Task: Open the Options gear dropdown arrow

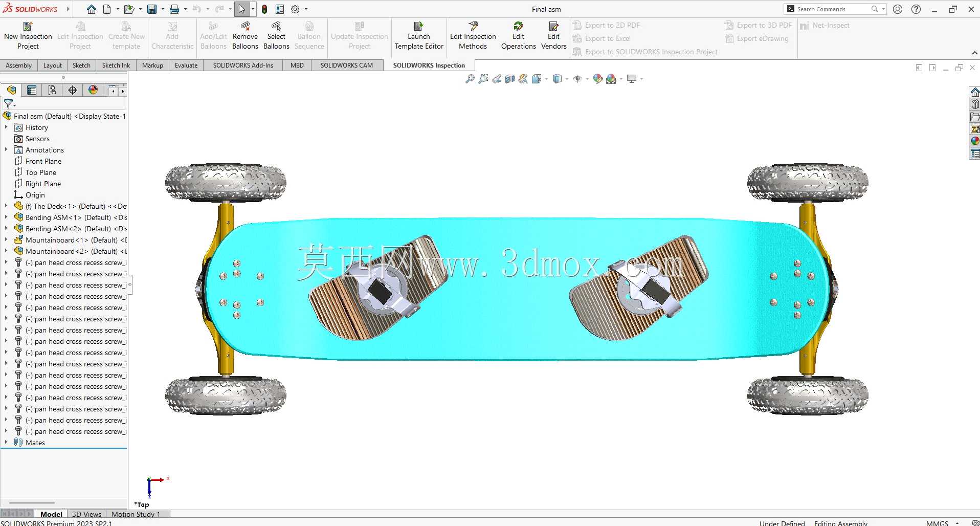Action: pyautogui.click(x=306, y=9)
